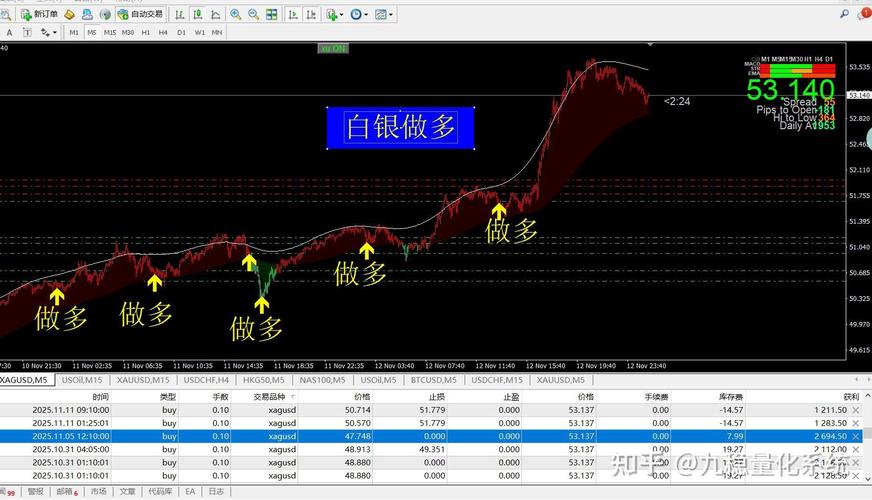Switch chart to line chart style
Screen dimensions: 872x500
pyautogui.click(x=215, y=14)
